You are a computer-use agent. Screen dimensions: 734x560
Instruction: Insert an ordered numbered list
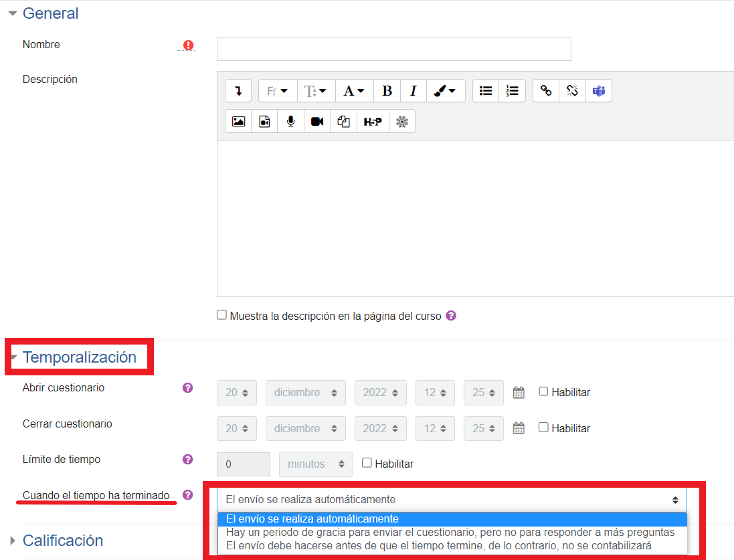coord(513,91)
